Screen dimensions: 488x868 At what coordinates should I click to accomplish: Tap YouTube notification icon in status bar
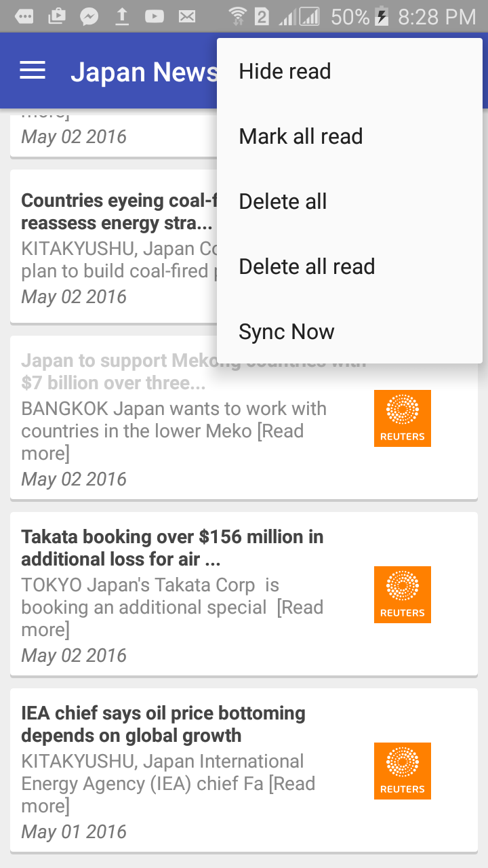(155, 16)
